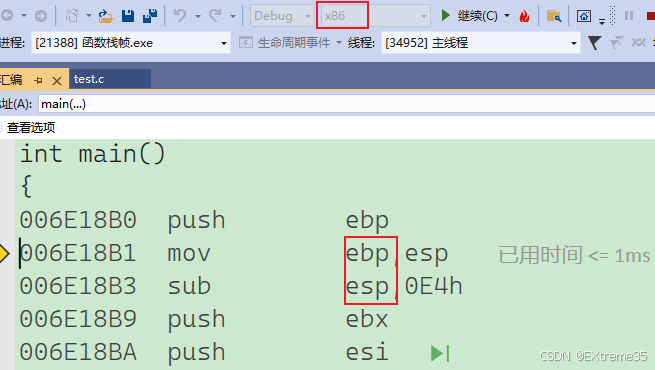Click address 006E18B9
This screenshot has height=370, width=655.
point(78,319)
